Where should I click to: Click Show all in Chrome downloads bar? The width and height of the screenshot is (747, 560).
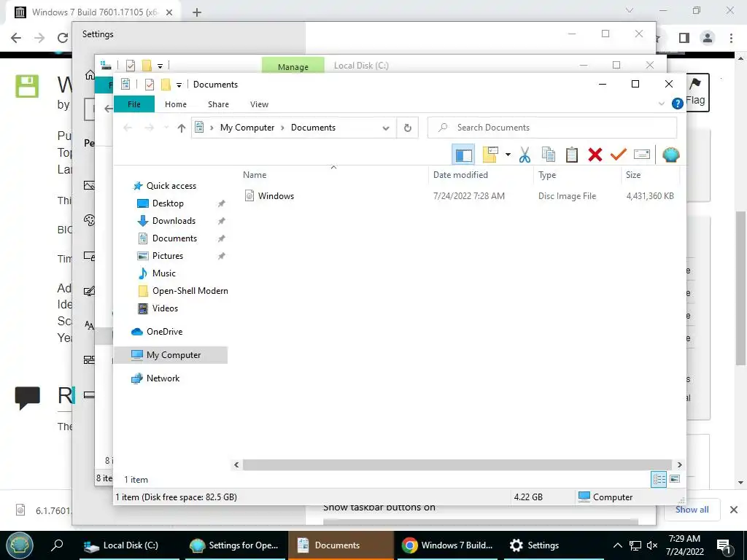click(x=692, y=510)
